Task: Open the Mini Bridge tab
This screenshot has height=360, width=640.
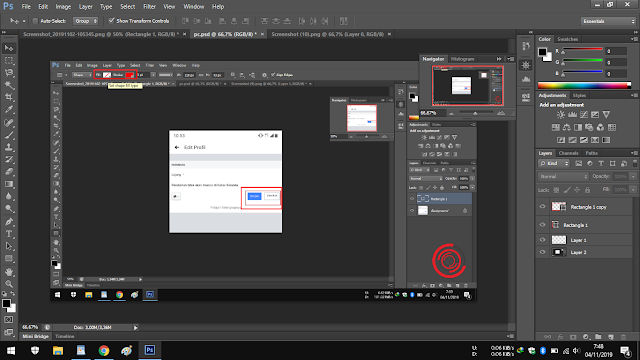Action: [x=35, y=336]
